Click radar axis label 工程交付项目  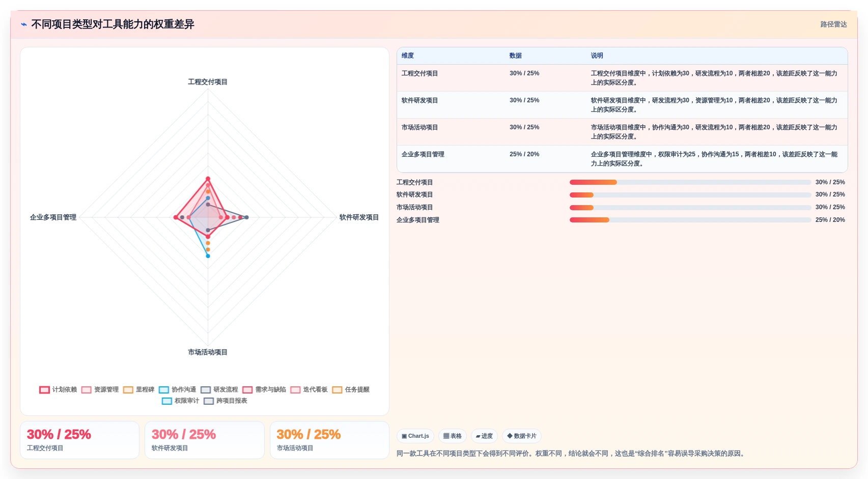click(x=208, y=82)
